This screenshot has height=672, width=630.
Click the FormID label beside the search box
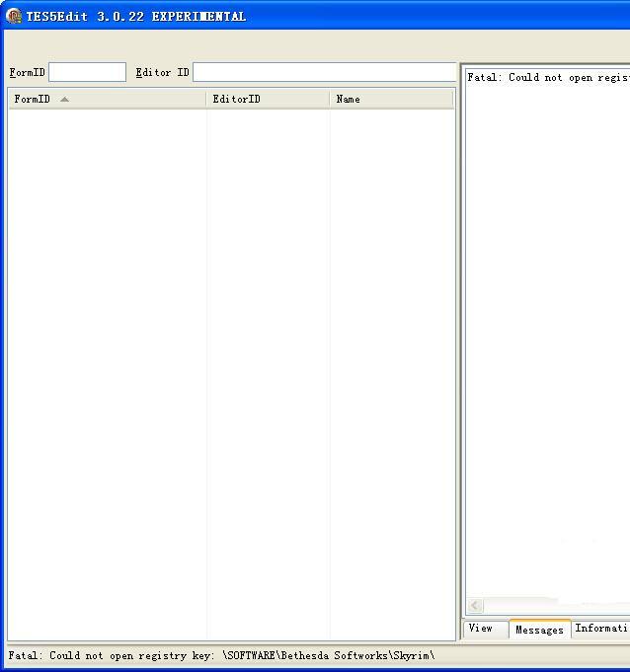coord(27,72)
